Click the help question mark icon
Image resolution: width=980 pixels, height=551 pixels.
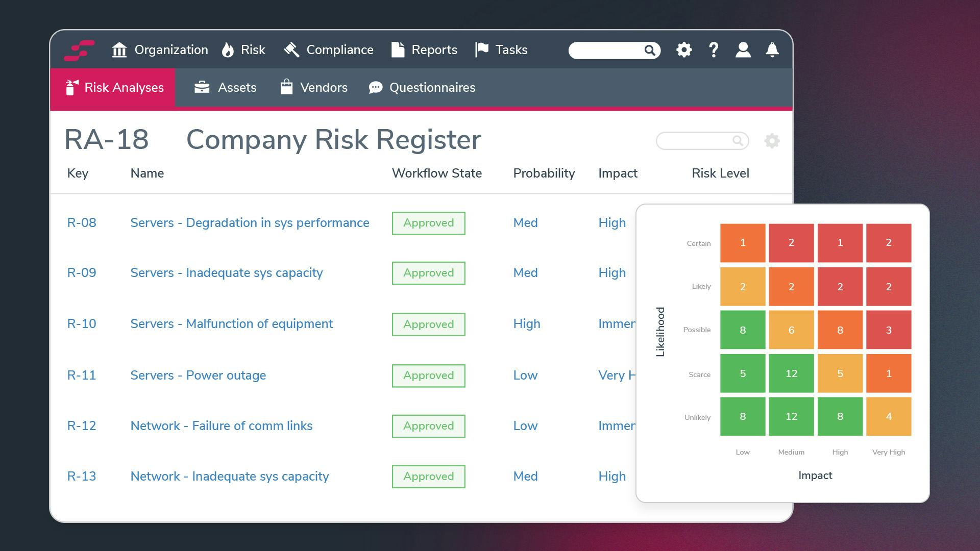[x=714, y=50]
